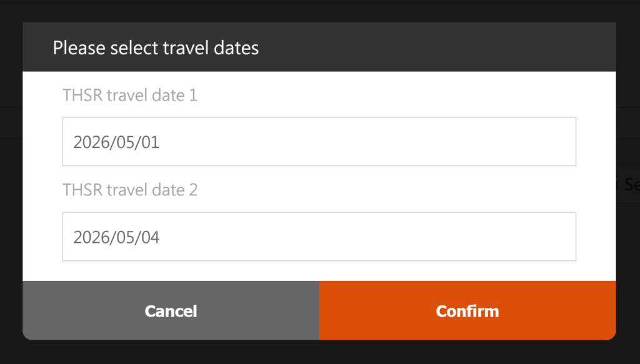Screen dimensions: 640x364
Task: Open the date picker for travel date 1
Action: (x=319, y=142)
